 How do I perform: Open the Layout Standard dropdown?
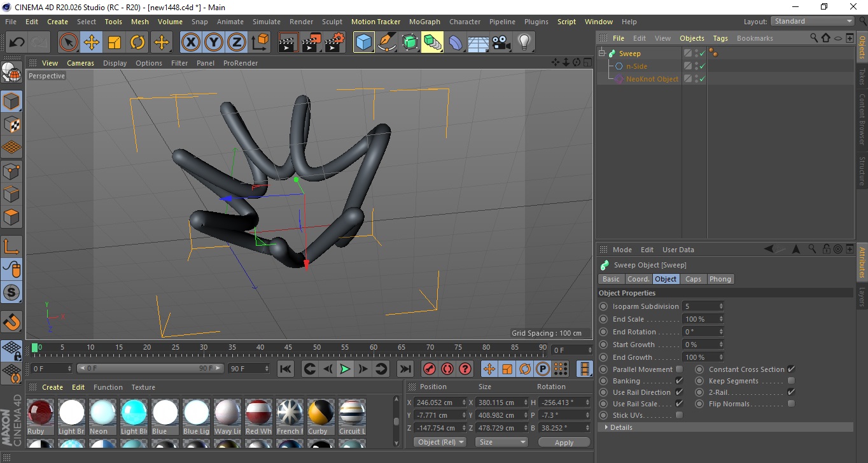(813, 21)
